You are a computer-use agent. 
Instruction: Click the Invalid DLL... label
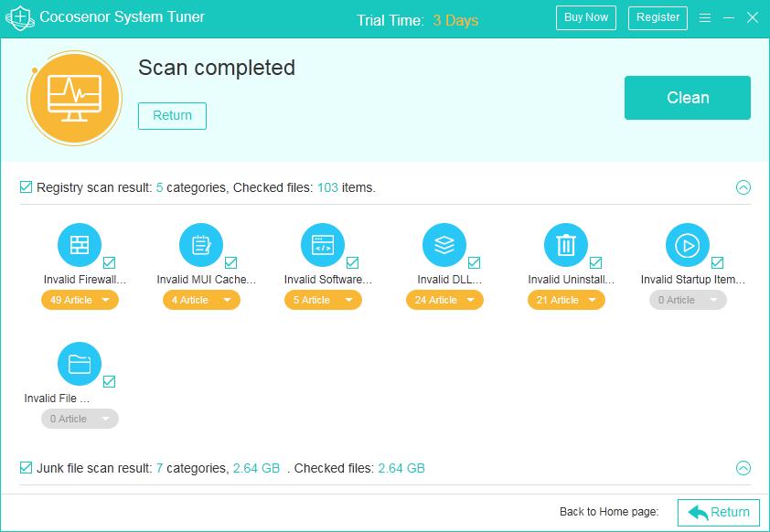[450, 279]
